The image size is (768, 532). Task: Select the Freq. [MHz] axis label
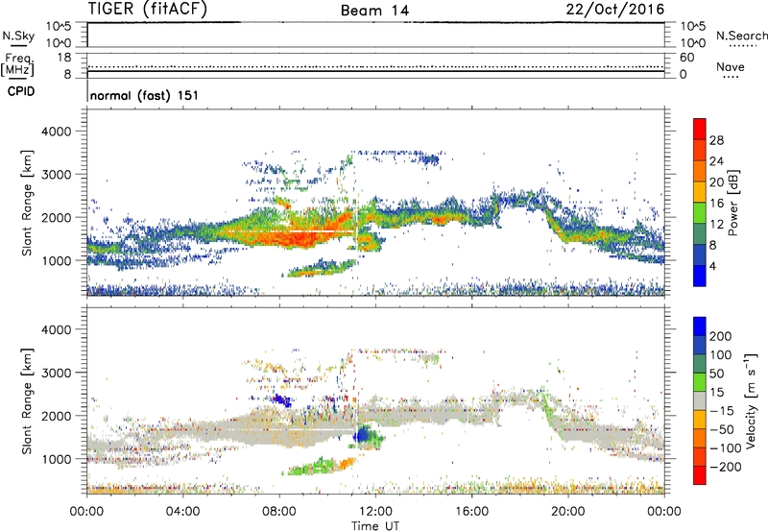coord(18,65)
